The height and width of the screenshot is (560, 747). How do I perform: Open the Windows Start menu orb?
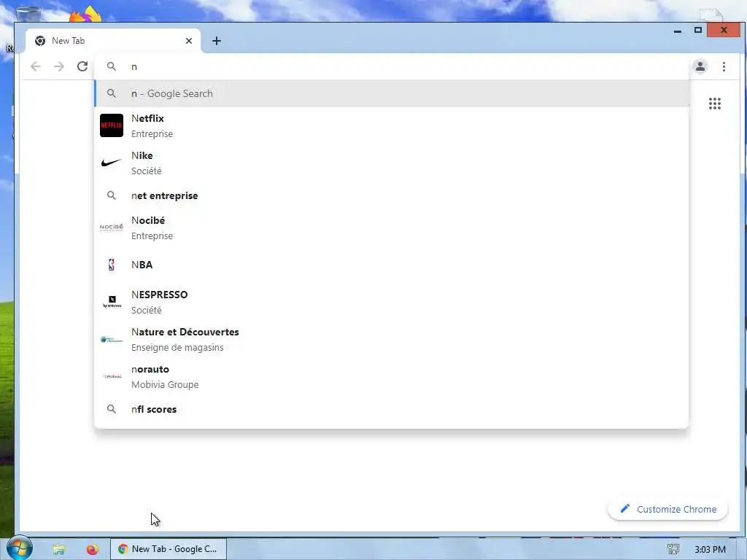(x=20, y=548)
